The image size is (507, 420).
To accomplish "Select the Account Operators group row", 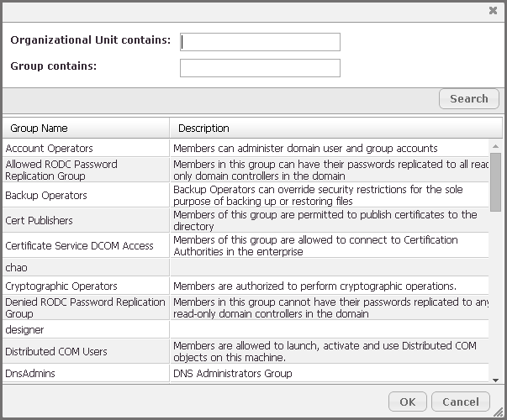I will tap(246, 149).
